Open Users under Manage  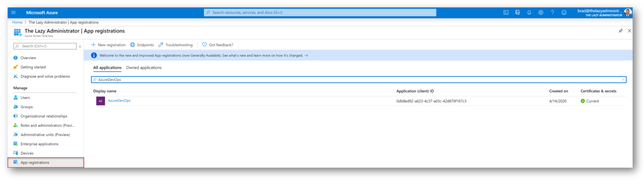click(x=25, y=98)
